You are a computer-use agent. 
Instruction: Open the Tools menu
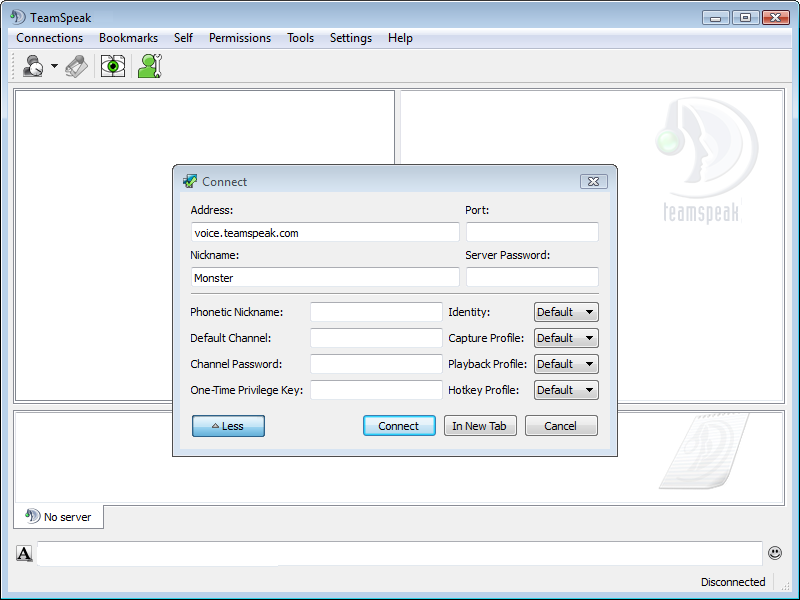[301, 38]
